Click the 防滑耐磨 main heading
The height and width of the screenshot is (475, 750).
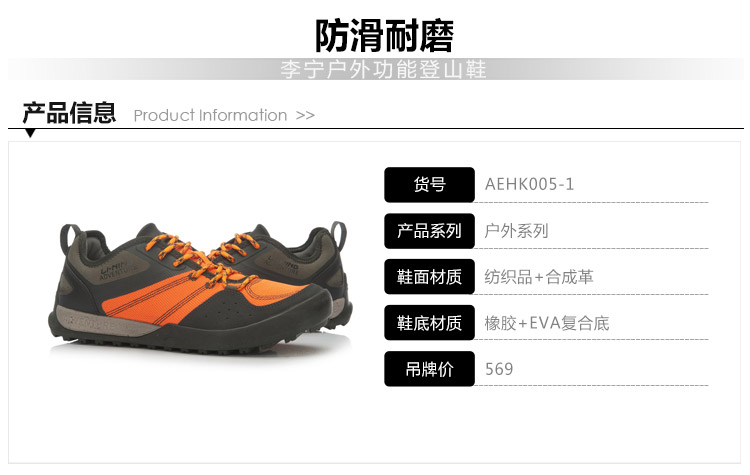pos(384,36)
